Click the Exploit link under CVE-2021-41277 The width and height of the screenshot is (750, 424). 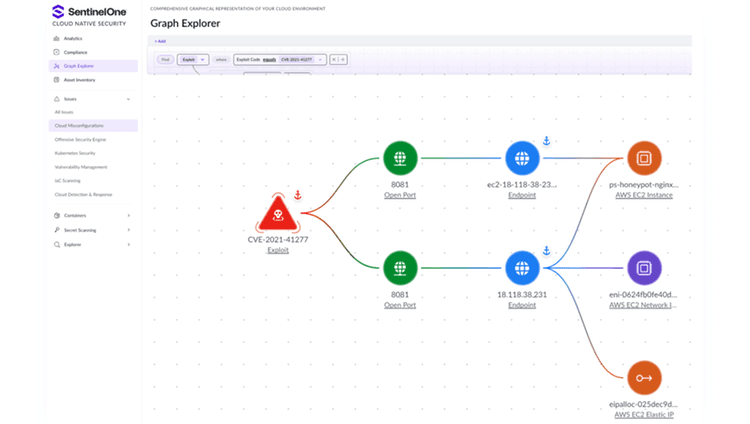pos(278,251)
